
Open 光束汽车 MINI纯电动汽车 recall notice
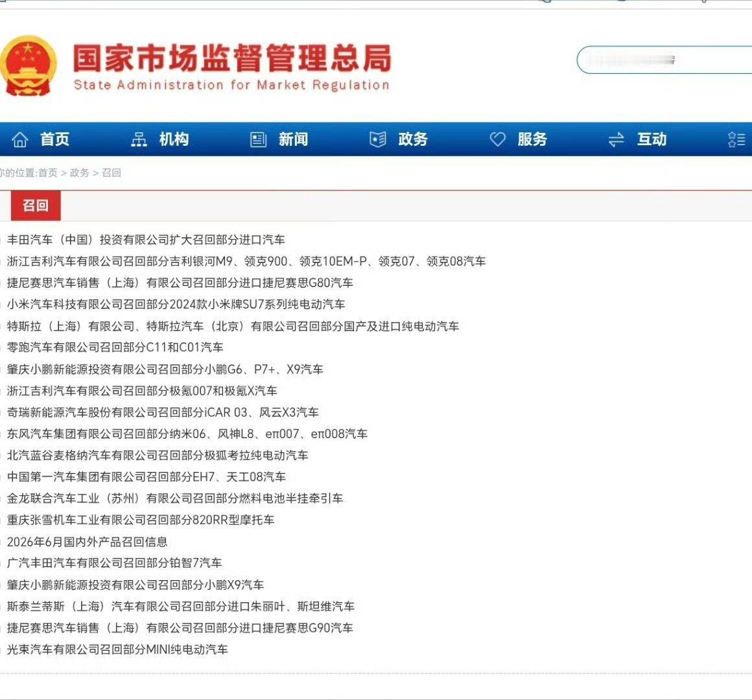(x=117, y=649)
